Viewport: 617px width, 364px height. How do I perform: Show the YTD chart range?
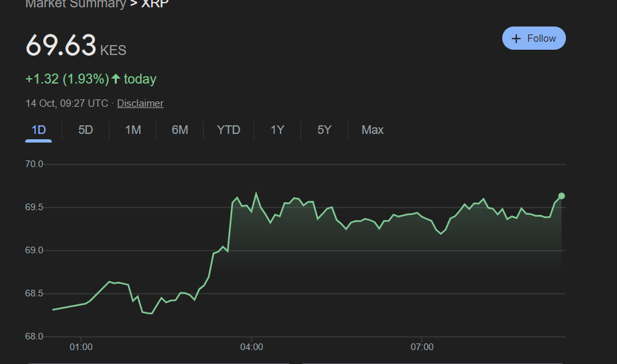(228, 130)
